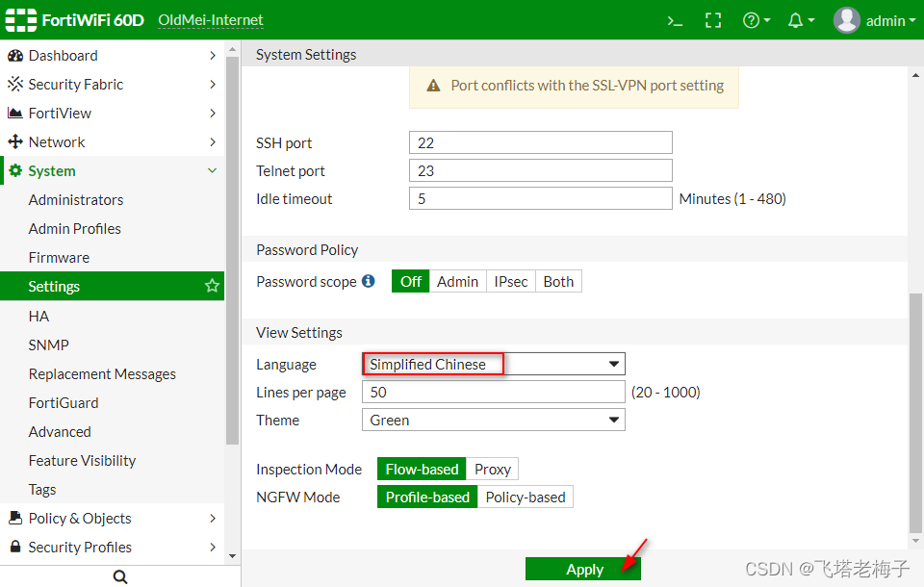This screenshot has width=924, height=587.
Task: Expand the Policy & Objects chevron
Action: [x=213, y=518]
